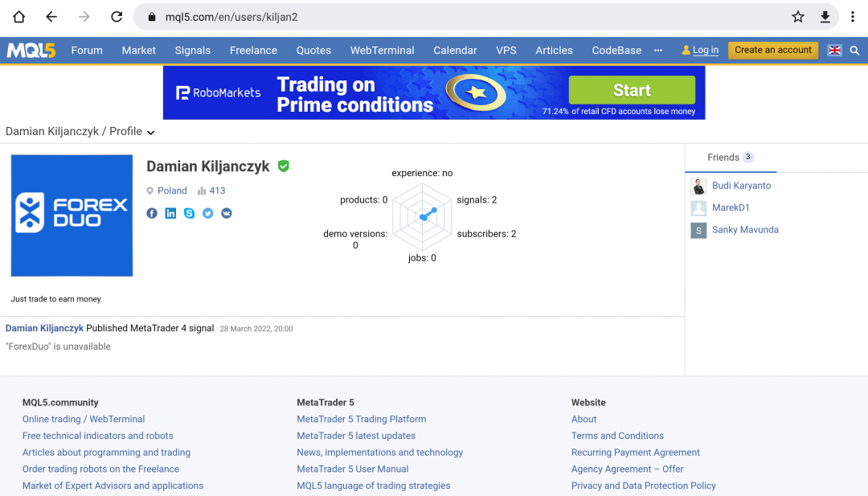The width and height of the screenshot is (868, 496).
Task: Open Budi Karyanto's friend profile
Action: point(741,186)
